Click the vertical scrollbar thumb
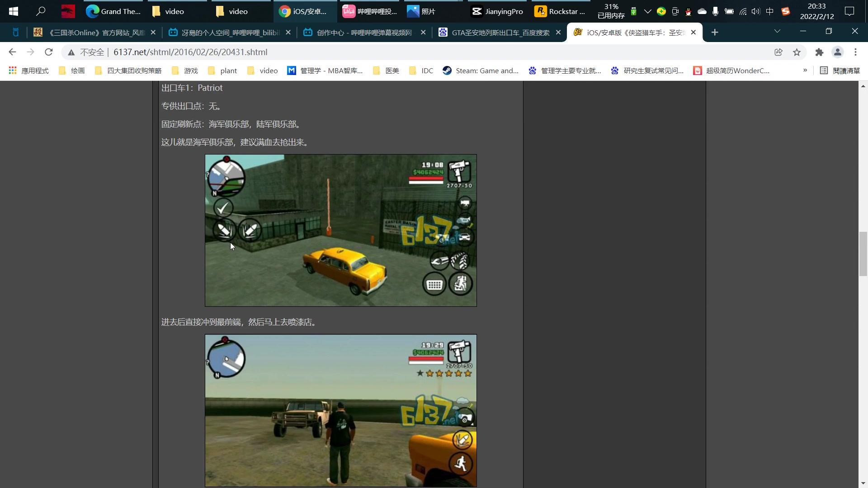This screenshot has height=488, width=868. click(x=863, y=253)
